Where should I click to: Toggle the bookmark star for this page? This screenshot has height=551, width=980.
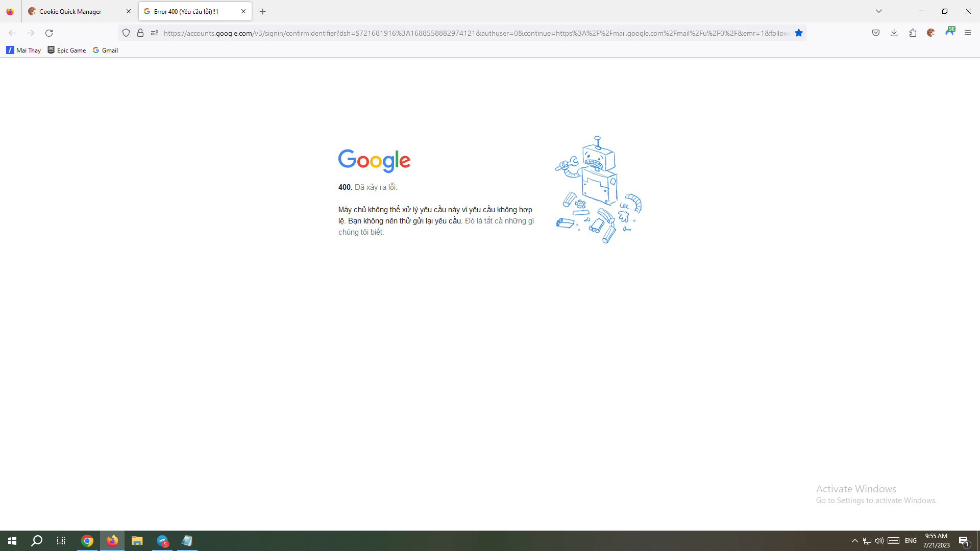[x=799, y=33]
